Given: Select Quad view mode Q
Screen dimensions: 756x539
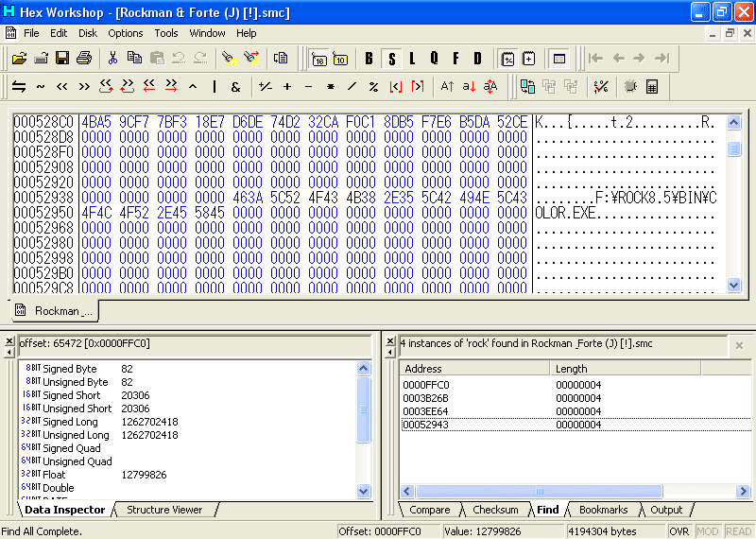Looking at the screenshot, I should (x=434, y=59).
